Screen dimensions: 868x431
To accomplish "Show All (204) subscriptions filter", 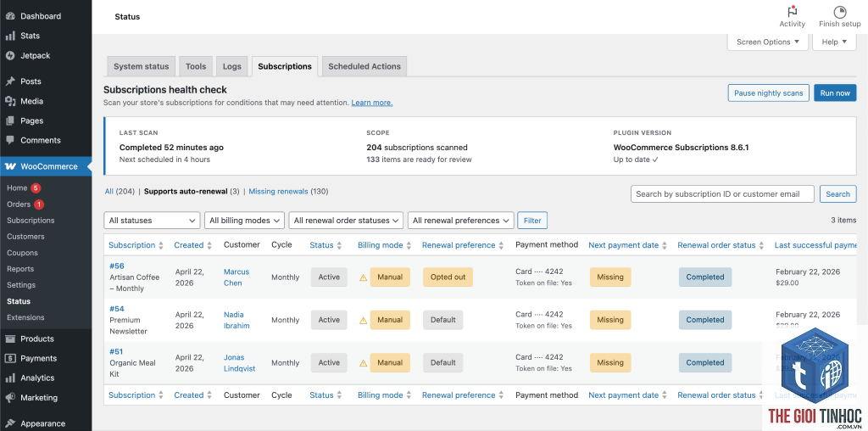I will pos(120,192).
